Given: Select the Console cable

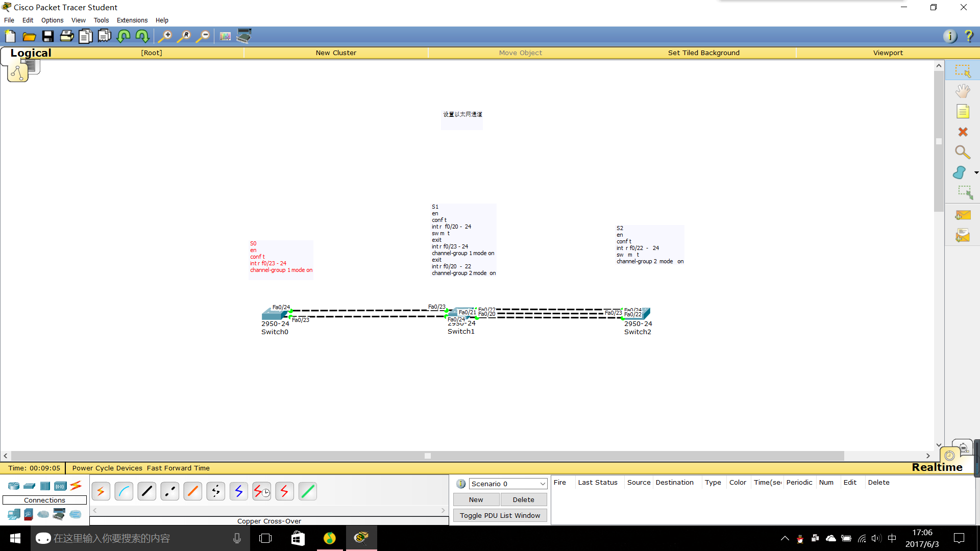Looking at the screenshot, I should point(124,491).
